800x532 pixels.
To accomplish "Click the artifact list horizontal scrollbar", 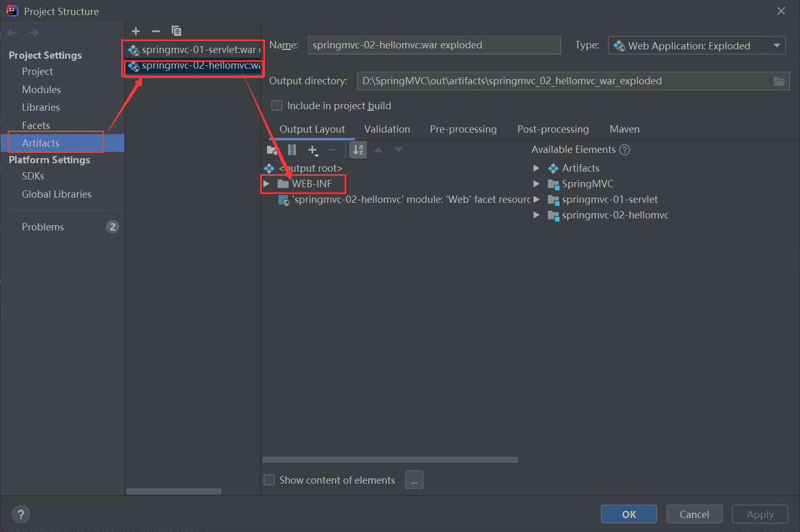I will (174, 491).
